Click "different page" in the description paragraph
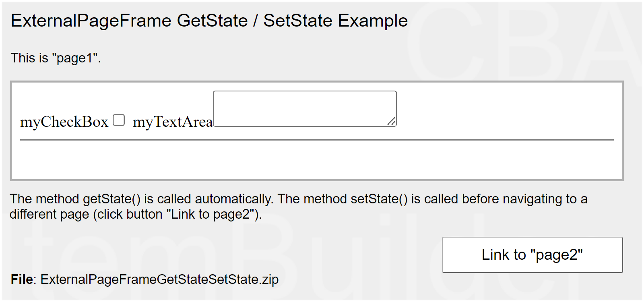 (x=49, y=214)
